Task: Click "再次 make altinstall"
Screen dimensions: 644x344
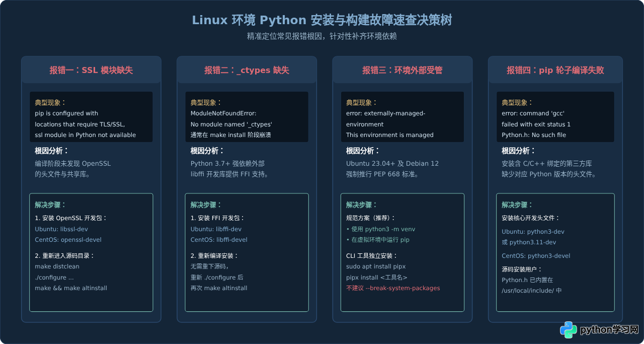Action: tap(219, 288)
